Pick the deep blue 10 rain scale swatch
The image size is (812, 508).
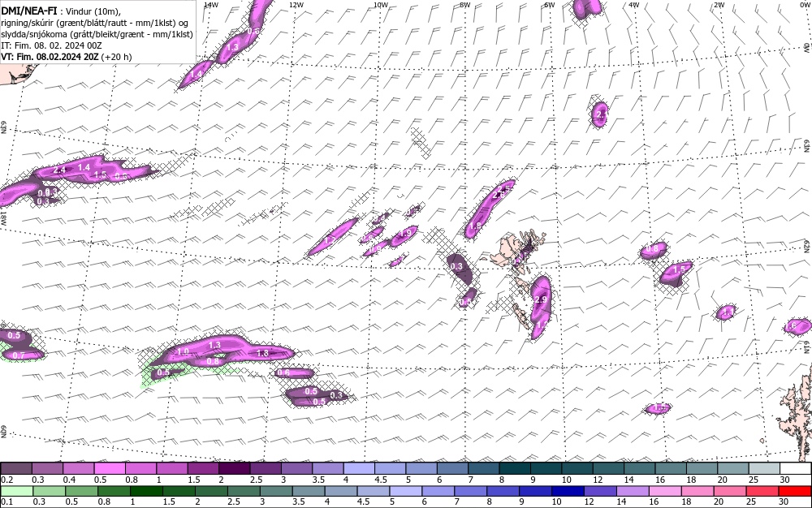coord(568,491)
